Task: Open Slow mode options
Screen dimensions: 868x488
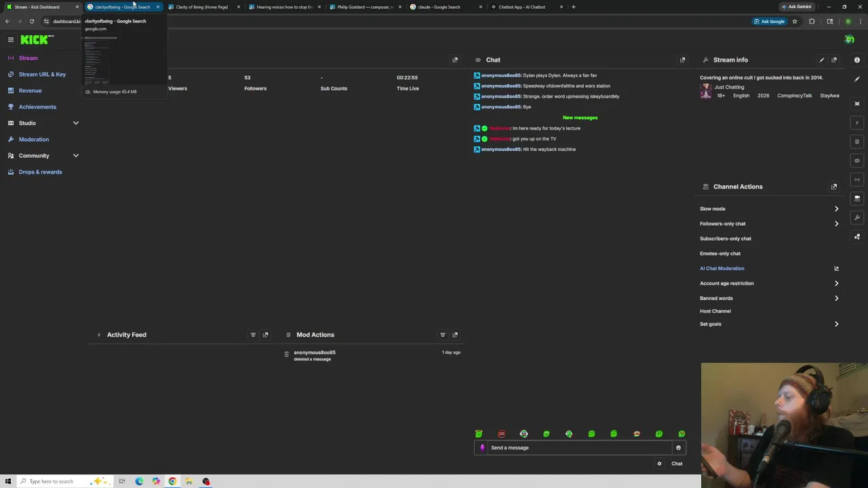Action: click(x=769, y=209)
